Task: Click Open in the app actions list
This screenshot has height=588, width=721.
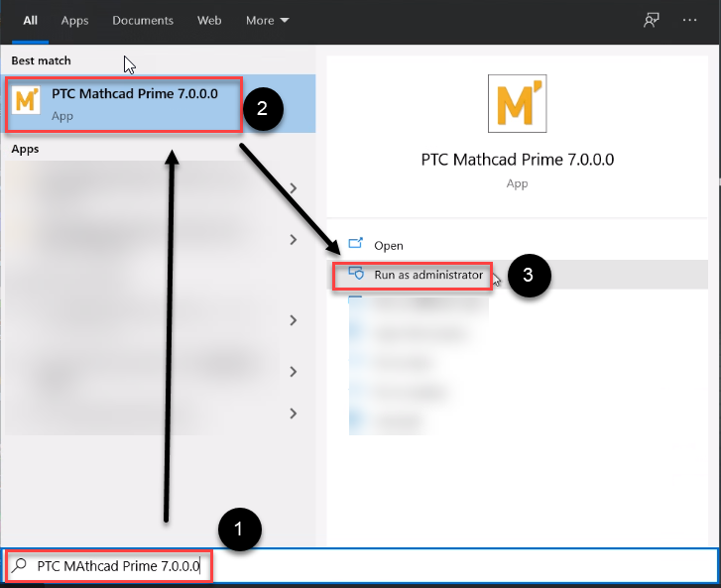Action: 518,245
